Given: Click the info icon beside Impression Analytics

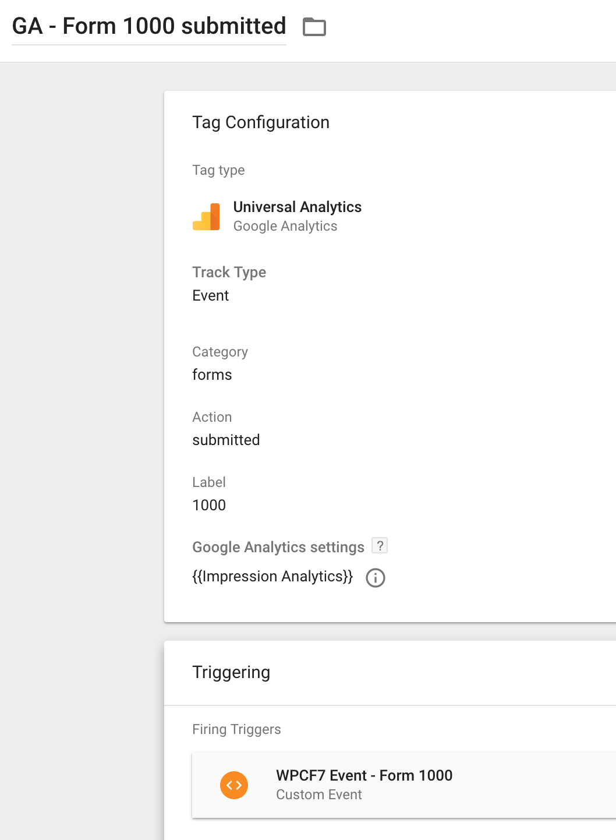Looking at the screenshot, I should click(x=376, y=578).
